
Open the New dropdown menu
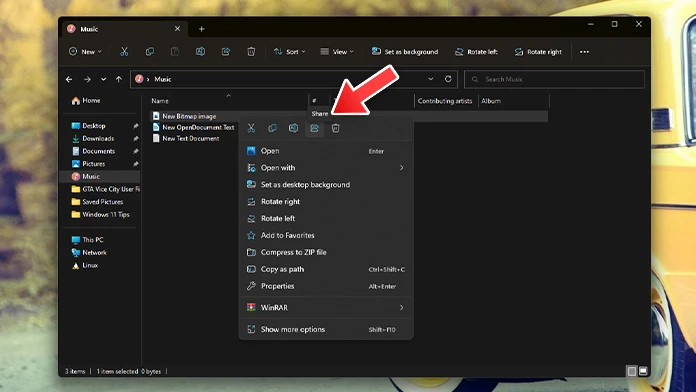pyautogui.click(x=85, y=52)
